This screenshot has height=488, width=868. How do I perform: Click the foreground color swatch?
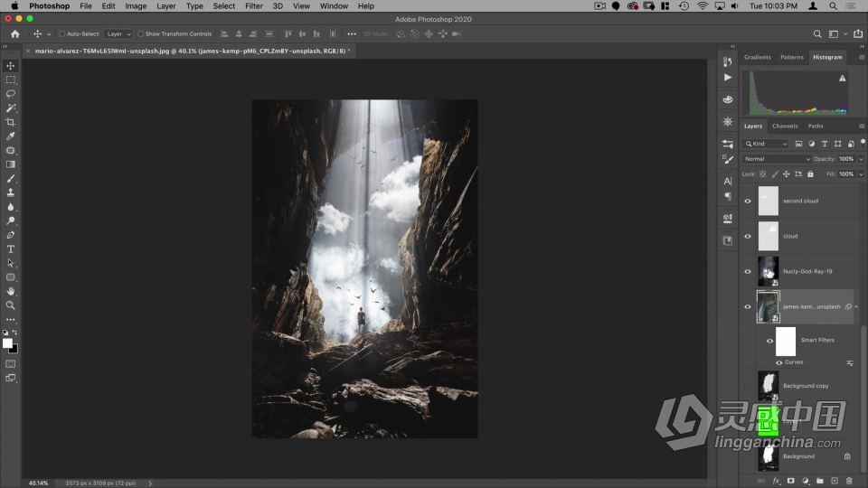(8, 343)
